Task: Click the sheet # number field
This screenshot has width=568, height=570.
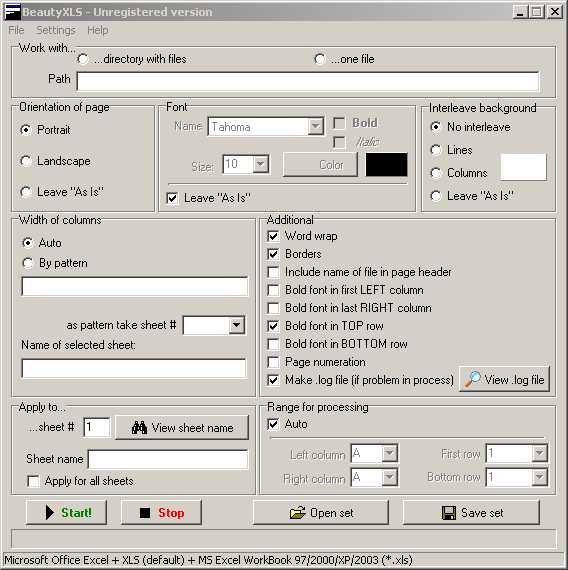Action: coord(96,427)
